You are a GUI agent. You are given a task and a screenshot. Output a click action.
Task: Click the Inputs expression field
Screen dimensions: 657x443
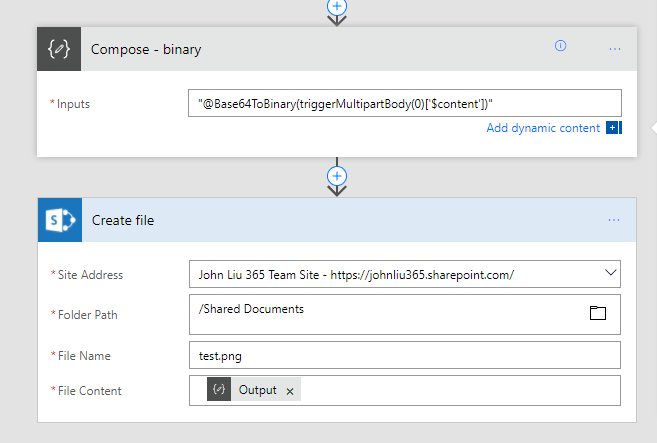[x=404, y=103]
